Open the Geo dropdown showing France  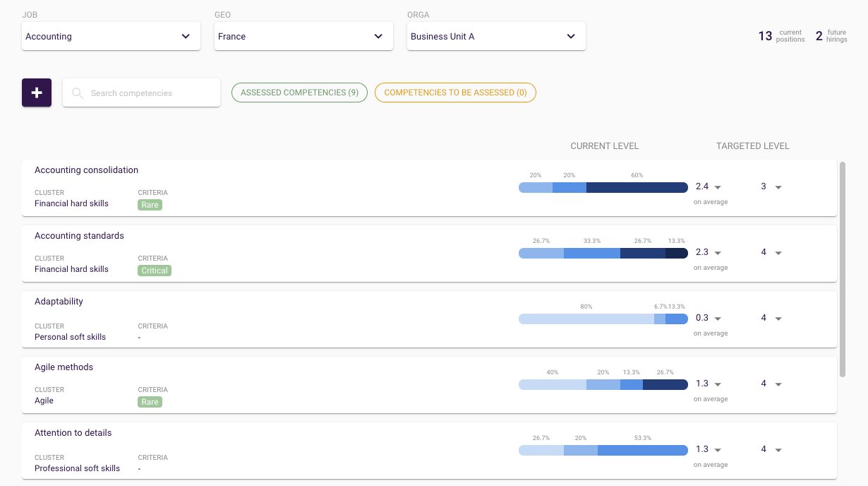[303, 36]
